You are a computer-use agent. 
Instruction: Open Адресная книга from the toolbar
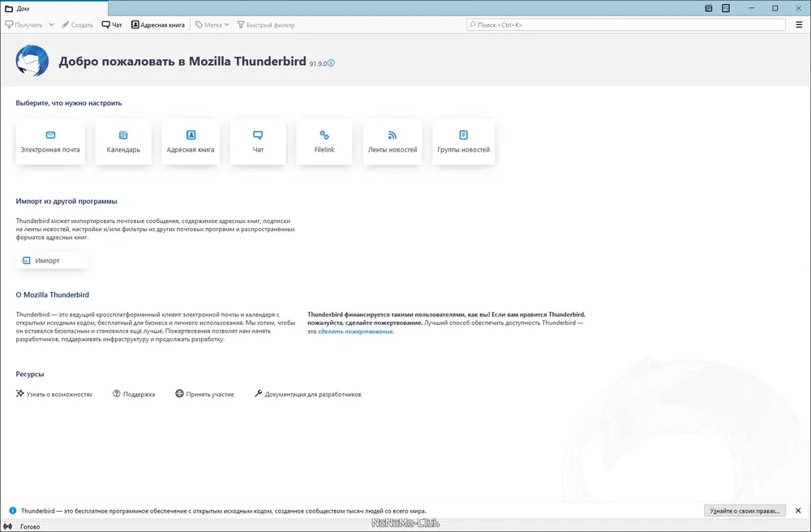tap(158, 25)
